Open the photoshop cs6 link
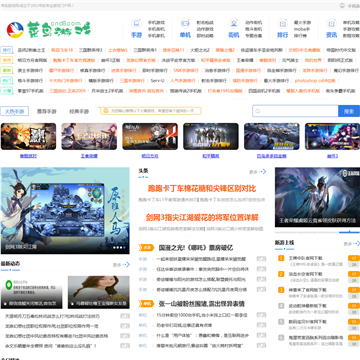 [x=315, y=81]
